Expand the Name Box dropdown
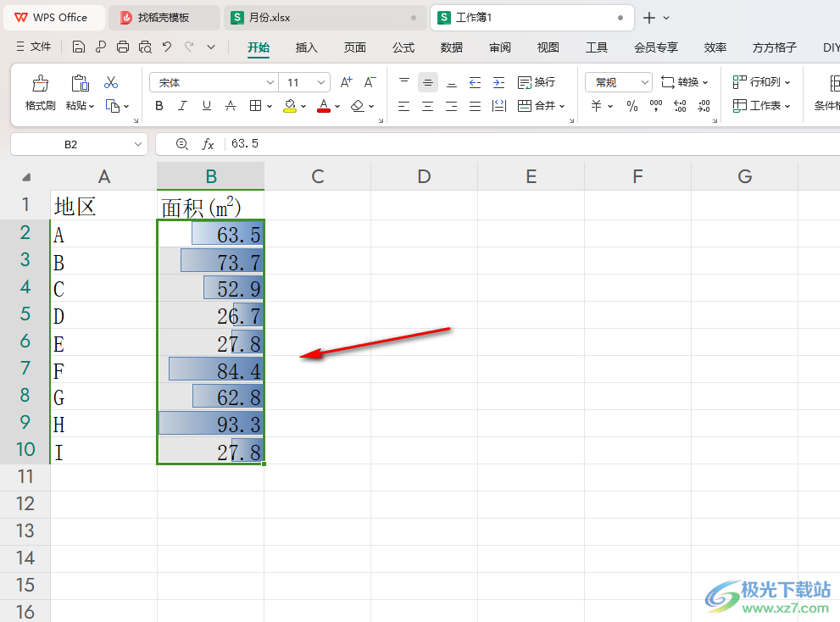 tap(137, 144)
